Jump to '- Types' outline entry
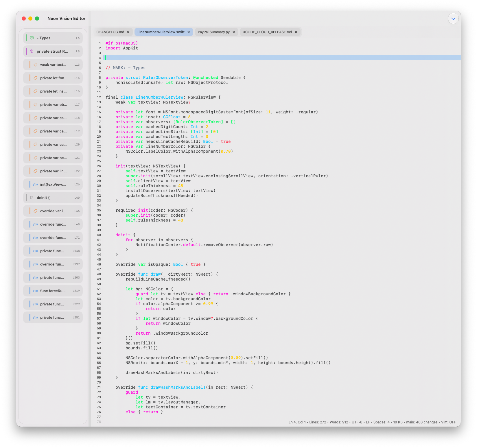The height and width of the screenshot is (448, 477). coord(53,38)
